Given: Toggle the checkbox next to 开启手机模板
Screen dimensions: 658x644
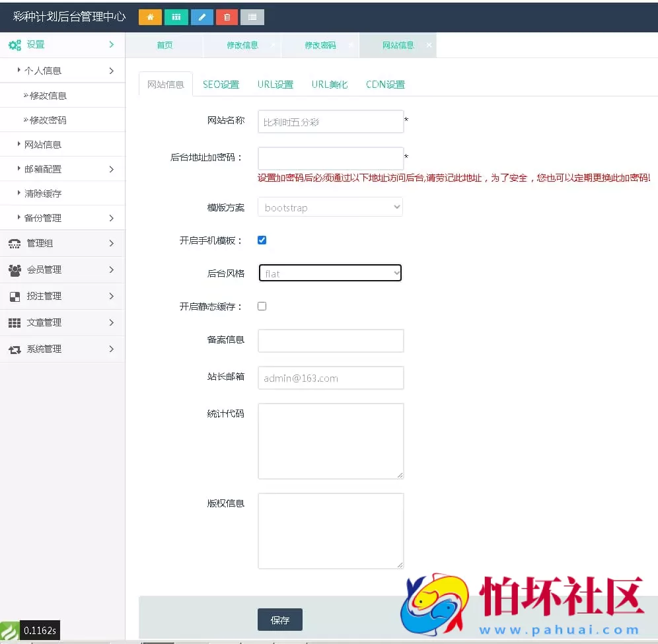Looking at the screenshot, I should [x=262, y=240].
